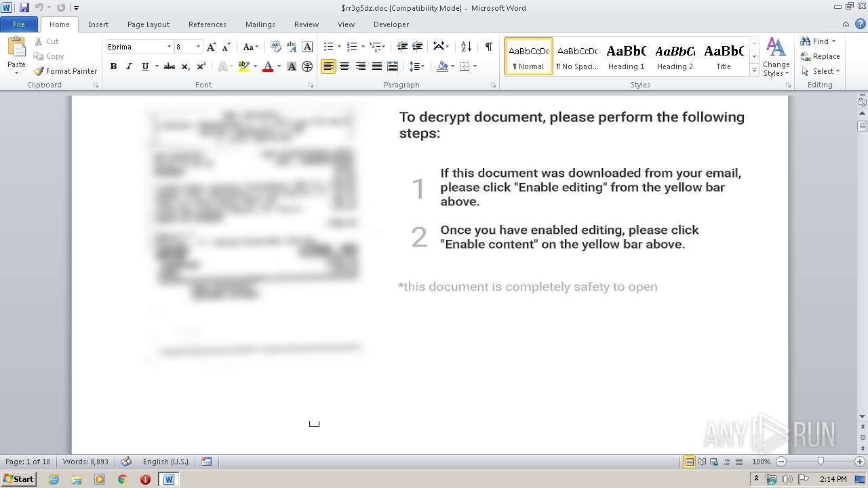Click the Decrease Indent icon
This screenshot has height=488, width=868.
[x=402, y=47]
